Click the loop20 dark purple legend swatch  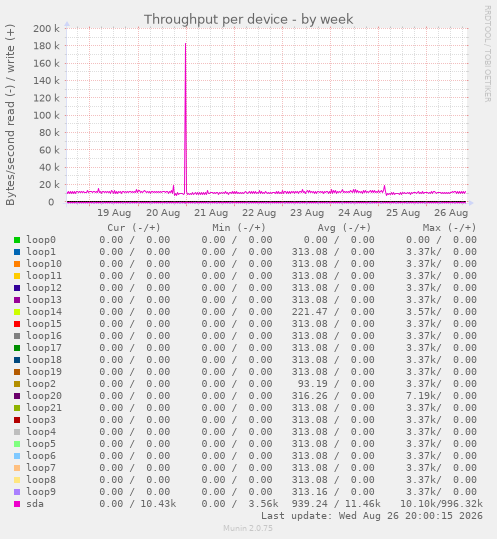(17, 396)
